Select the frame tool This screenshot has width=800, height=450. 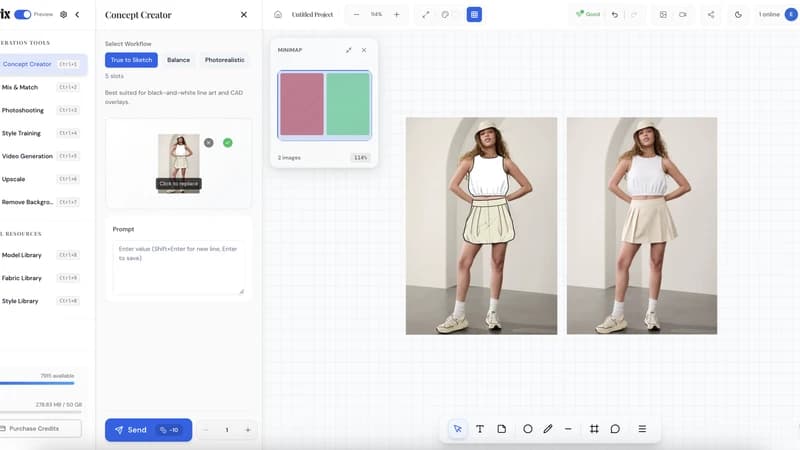(594, 429)
